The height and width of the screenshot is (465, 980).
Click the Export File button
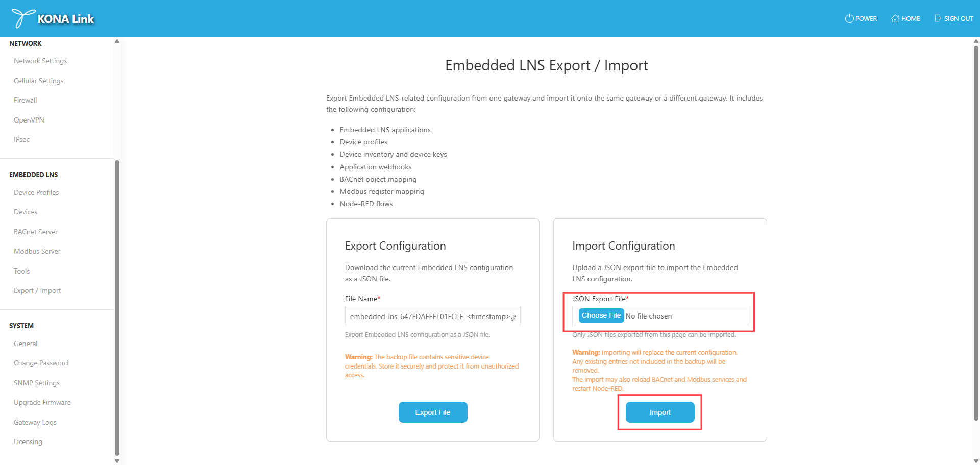[x=433, y=412]
